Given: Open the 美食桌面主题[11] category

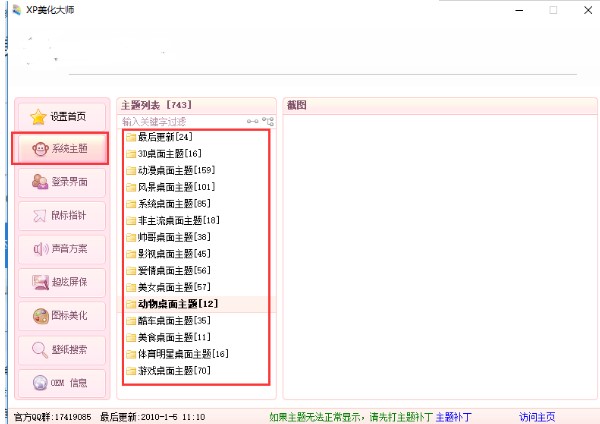Looking at the screenshot, I should pos(168,337).
